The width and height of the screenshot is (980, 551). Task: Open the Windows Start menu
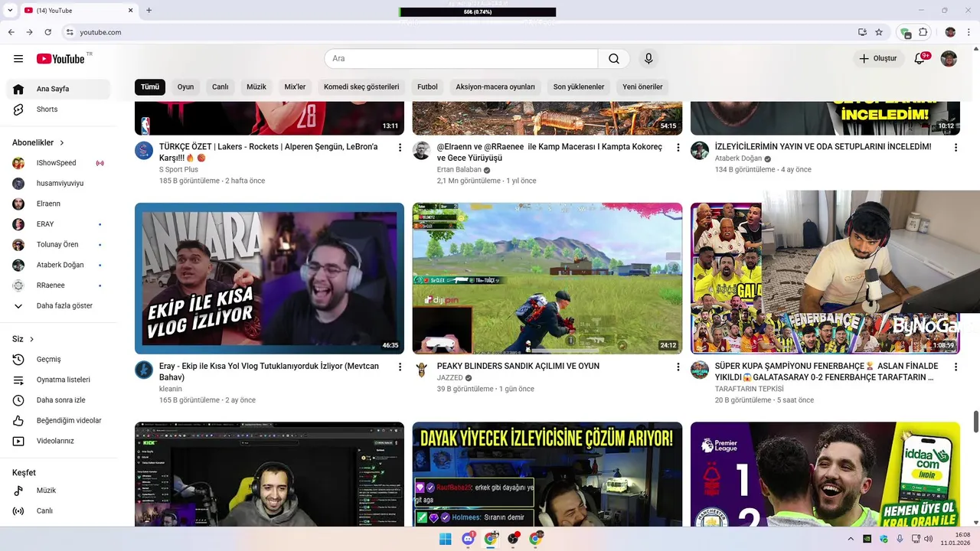click(x=445, y=539)
